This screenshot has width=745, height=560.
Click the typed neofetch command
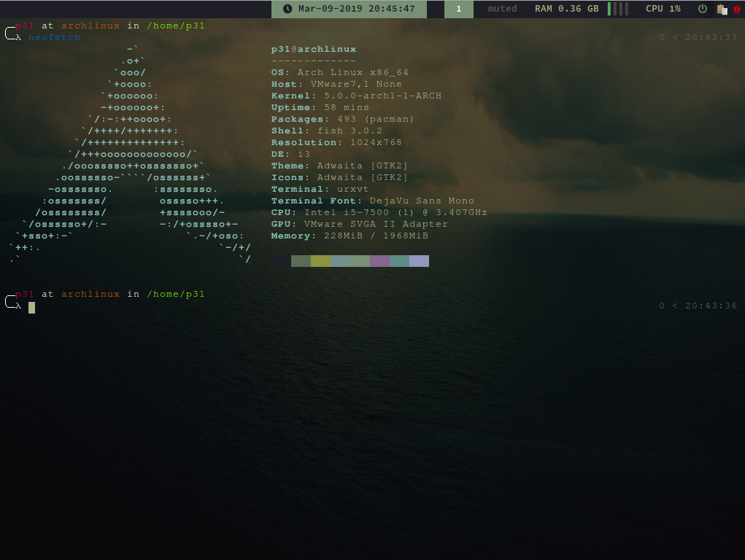click(54, 37)
